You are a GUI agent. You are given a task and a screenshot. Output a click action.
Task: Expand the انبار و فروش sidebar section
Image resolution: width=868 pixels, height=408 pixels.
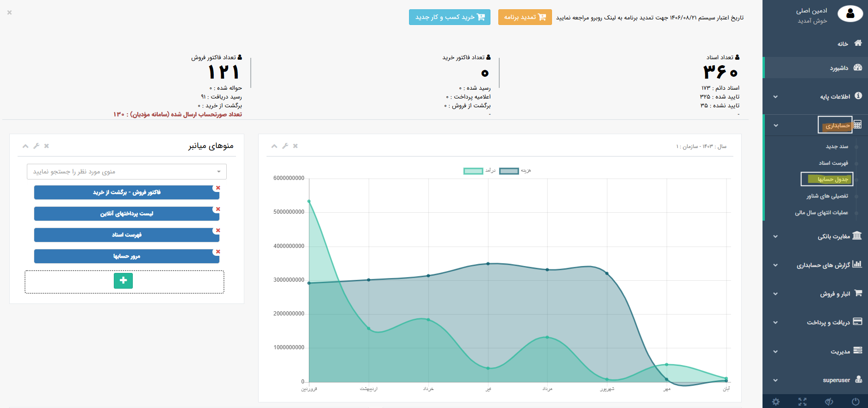point(835,294)
